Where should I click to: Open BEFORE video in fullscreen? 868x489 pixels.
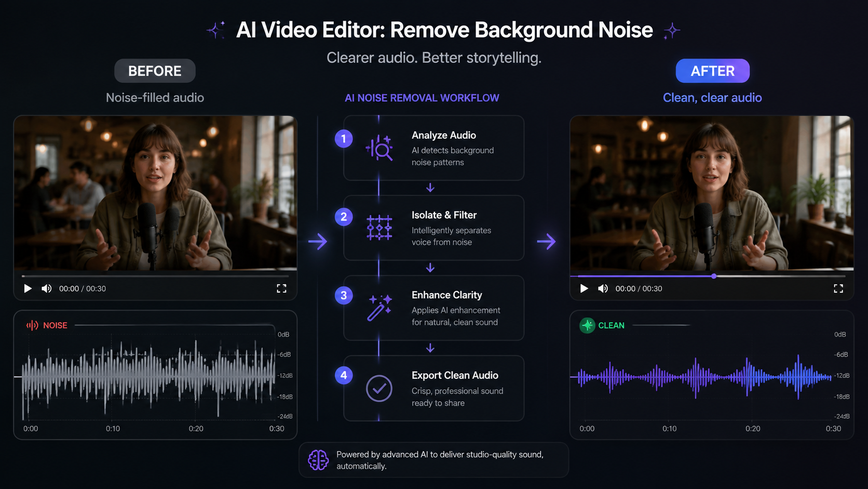[281, 288]
